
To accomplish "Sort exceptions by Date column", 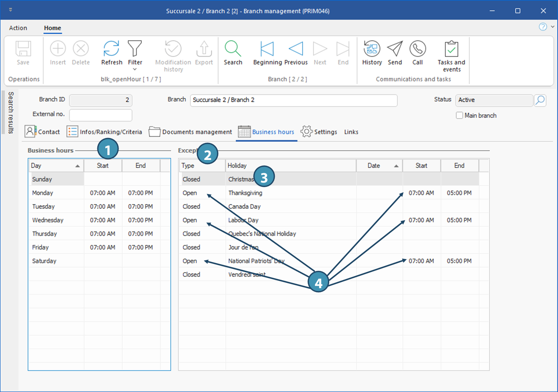I will 379,166.
